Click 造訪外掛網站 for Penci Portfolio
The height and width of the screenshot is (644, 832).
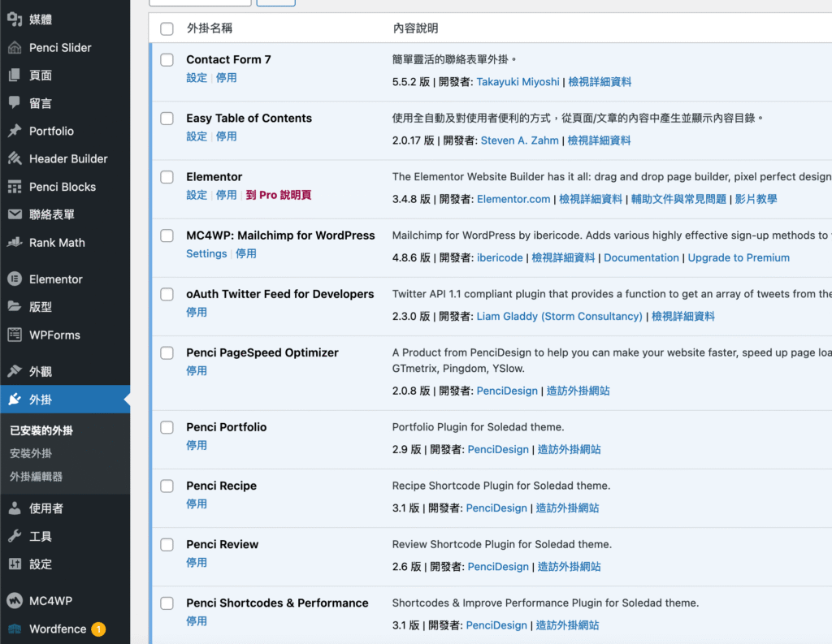[569, 449]
